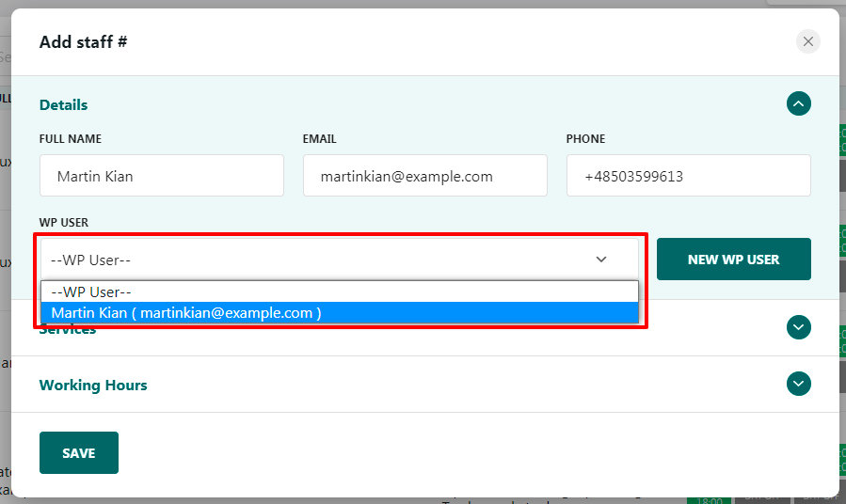Focus the Email field with martinkian@example.com
The image size is (846, 504).
[x=424, y=176]
